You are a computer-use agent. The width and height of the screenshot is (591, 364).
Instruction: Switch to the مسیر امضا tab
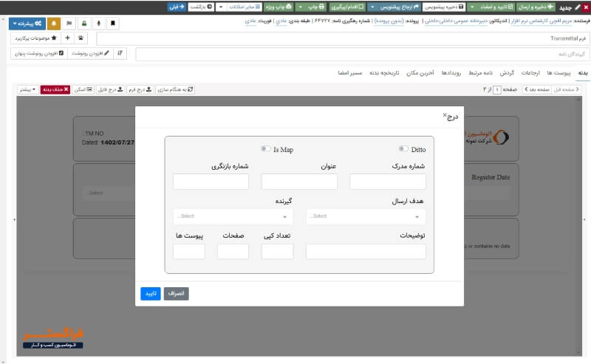click(349, 72)
